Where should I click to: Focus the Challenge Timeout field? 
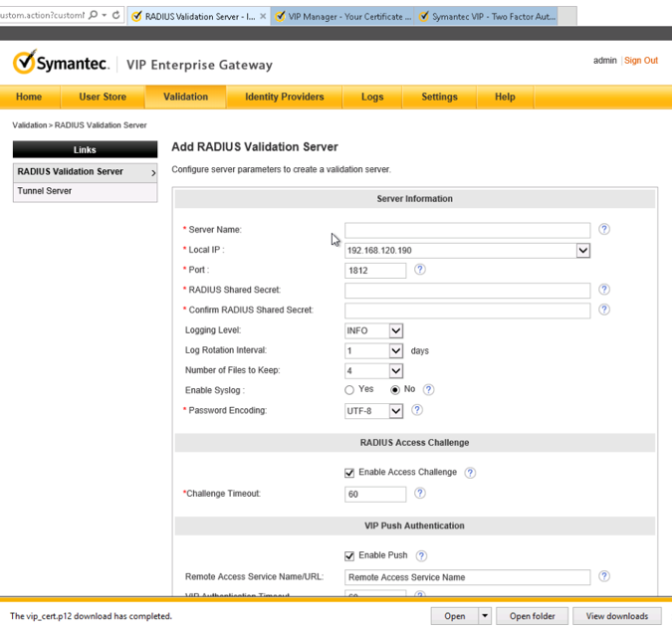pos(375,494)
